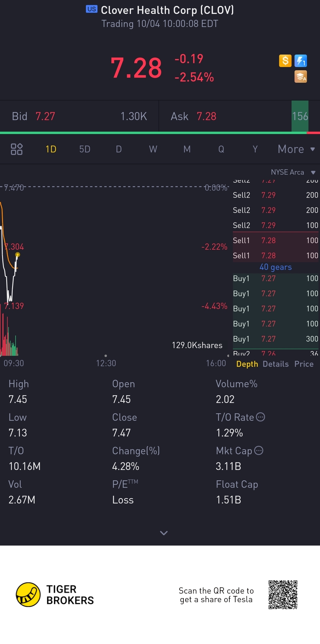Tap the Sell1 7.28 top row

(x=276, y=240)
